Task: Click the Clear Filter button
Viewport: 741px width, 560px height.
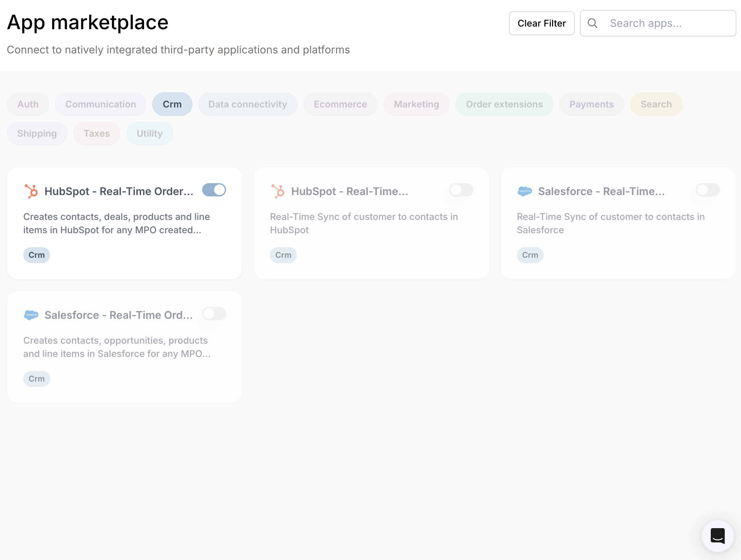Action: (541, 23)
